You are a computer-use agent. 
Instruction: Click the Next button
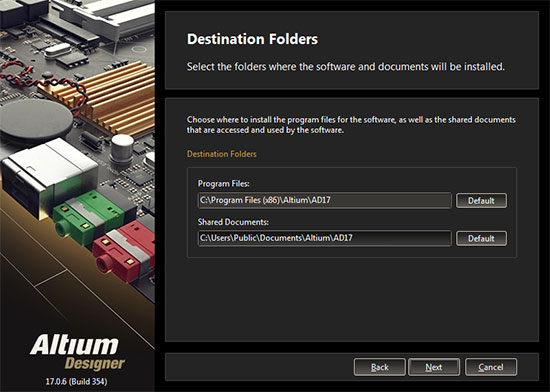tap(434, 367)
